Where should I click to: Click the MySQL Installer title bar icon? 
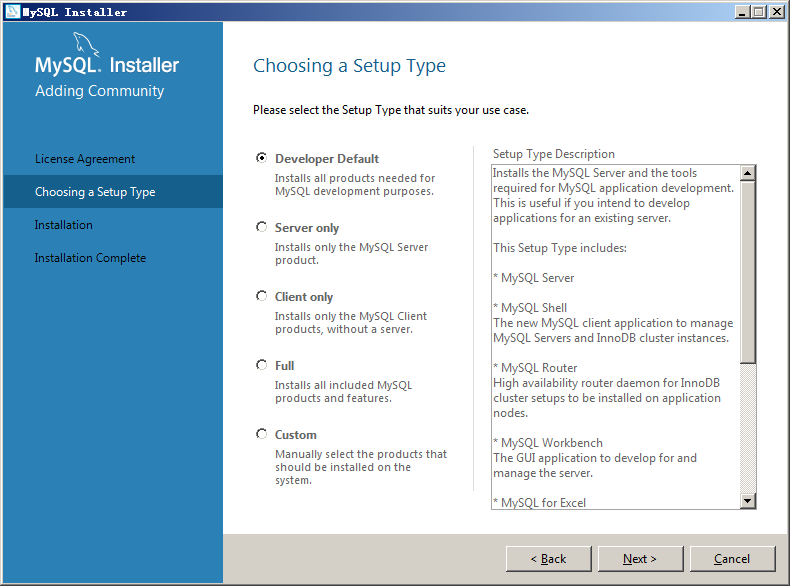click(x=13, y=12)
